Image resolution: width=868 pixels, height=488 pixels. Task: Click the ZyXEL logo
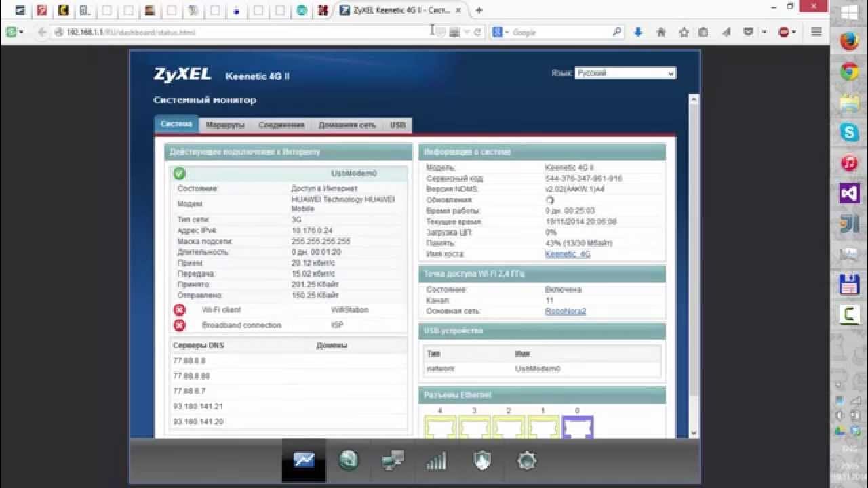[x=182, y=75]
